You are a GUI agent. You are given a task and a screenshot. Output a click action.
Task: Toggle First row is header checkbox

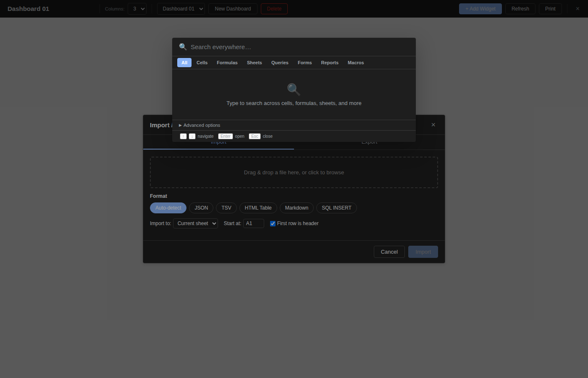[273, 223]
